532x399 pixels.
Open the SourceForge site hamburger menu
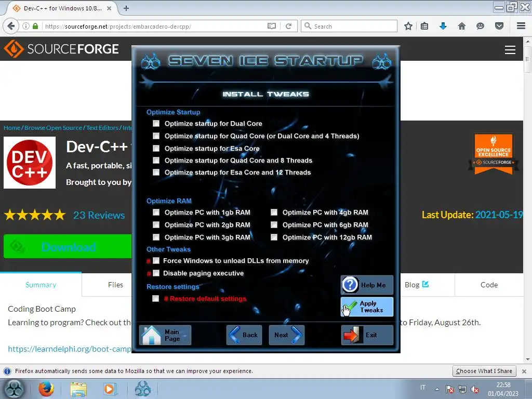pos(510,50)
